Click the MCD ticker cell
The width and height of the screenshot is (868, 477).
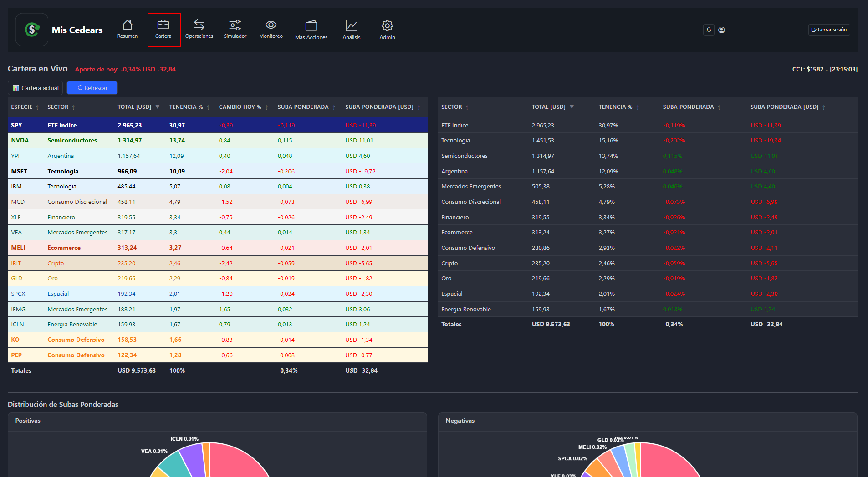tap(18, 202)
